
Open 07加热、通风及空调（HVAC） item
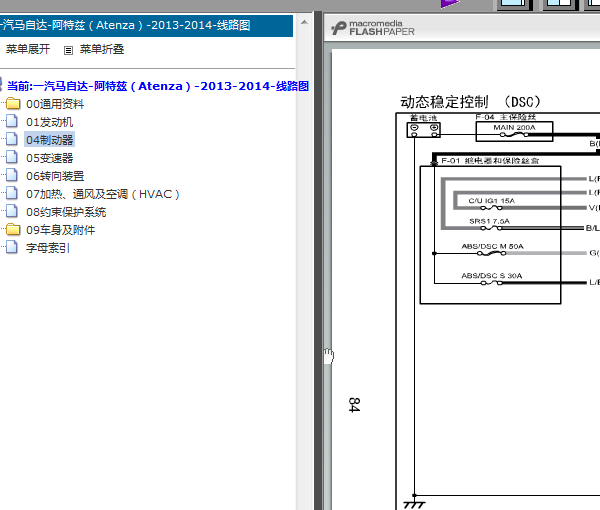pos(103,194)
